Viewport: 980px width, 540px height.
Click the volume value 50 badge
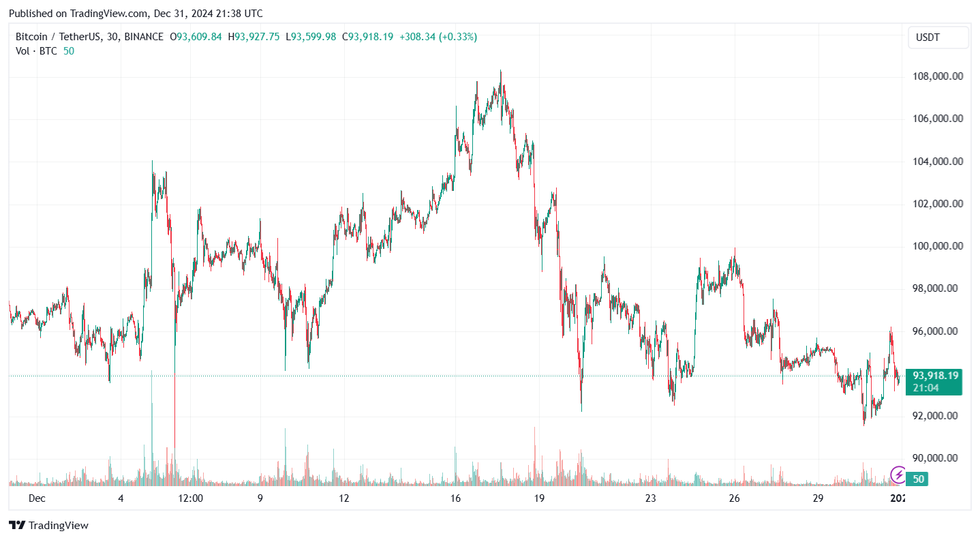tap(918, 479)
